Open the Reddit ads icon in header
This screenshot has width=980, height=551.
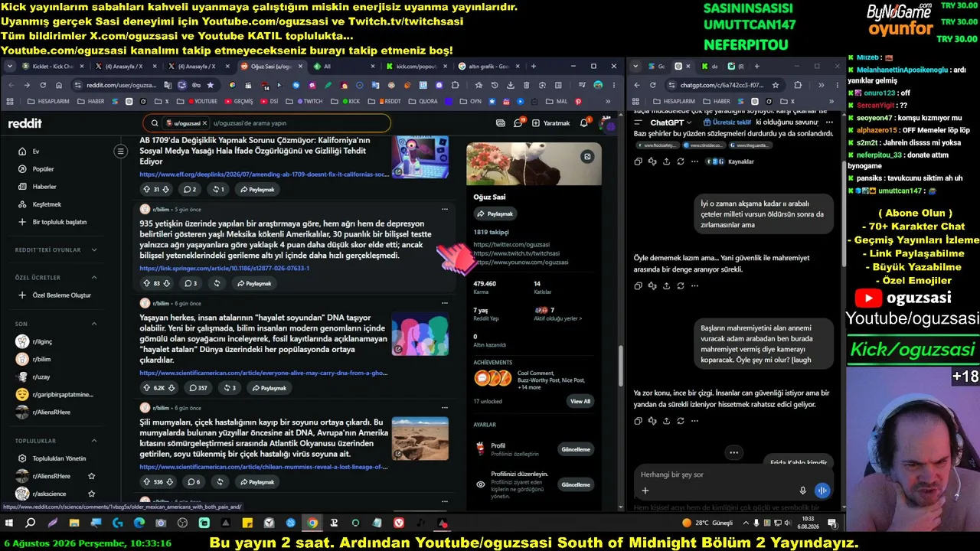[x=501, y=122]
